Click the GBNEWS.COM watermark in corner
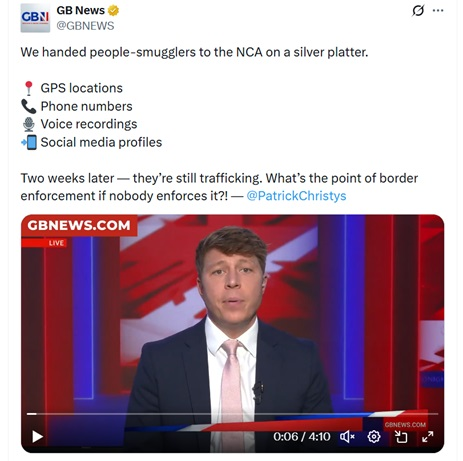This screenshot has height=461, width=463. tap(405, 425)
